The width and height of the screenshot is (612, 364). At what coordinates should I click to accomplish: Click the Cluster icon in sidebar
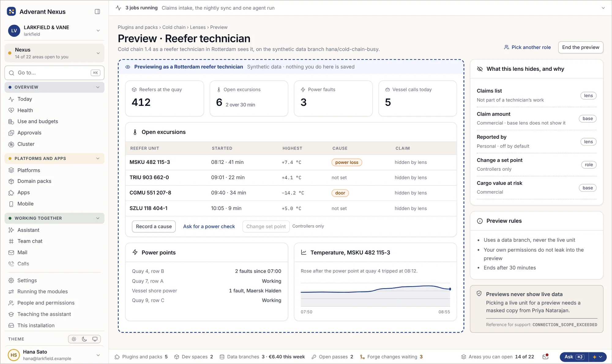pos(11,144)
